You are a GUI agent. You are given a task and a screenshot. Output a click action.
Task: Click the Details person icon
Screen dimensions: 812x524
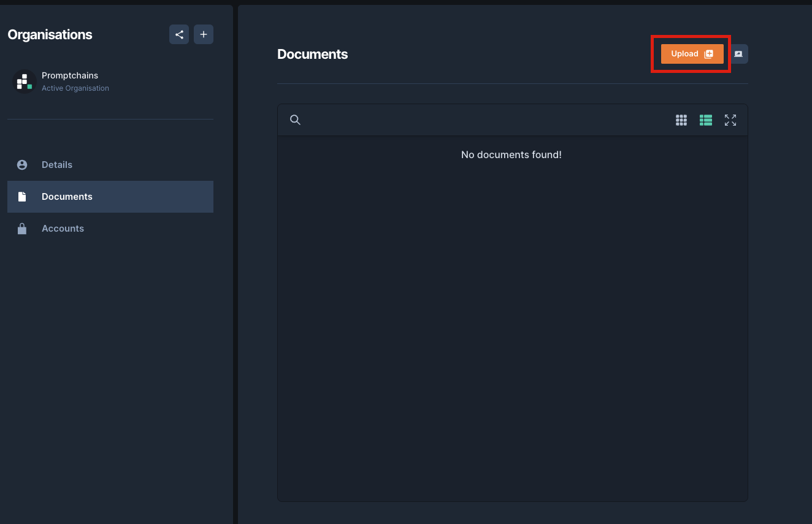point(22,164)
